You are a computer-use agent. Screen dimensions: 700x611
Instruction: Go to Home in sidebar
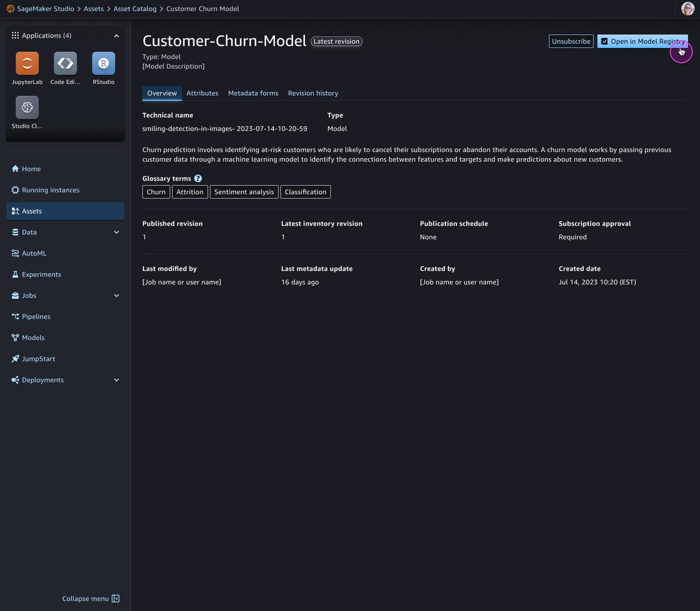[x=65, y=169]
